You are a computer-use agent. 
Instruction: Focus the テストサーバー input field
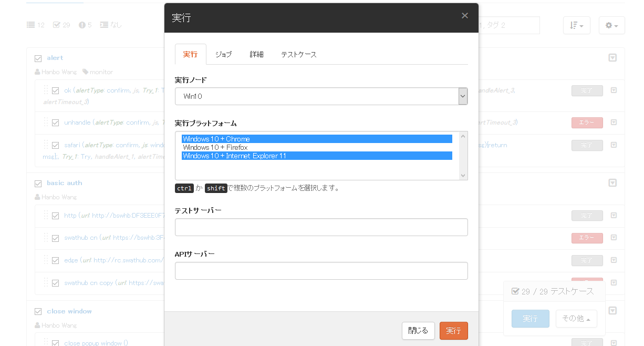(x=321, y=227)
